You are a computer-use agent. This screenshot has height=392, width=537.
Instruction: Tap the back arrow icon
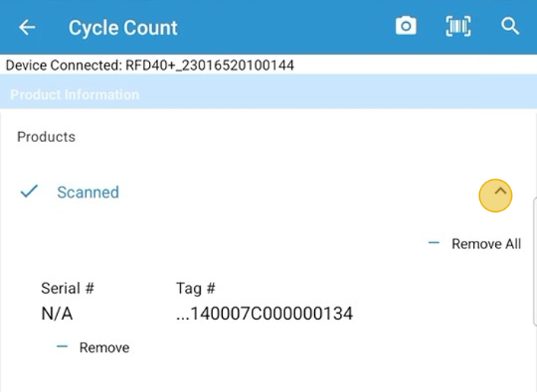click(x=27, y=27)
